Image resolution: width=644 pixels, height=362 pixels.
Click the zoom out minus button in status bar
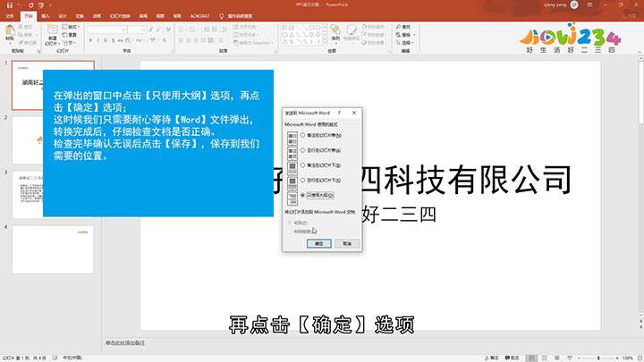click(x=579, y=358)
